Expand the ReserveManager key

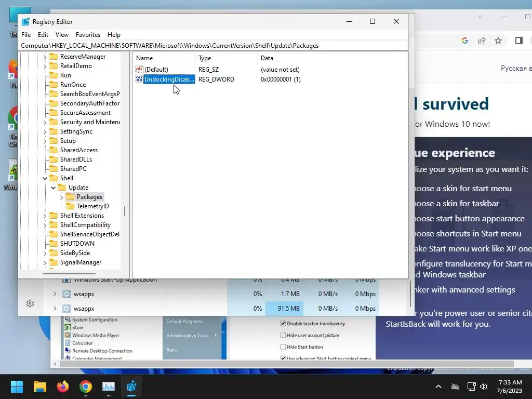pyautogui.click(x=45, y=57)
